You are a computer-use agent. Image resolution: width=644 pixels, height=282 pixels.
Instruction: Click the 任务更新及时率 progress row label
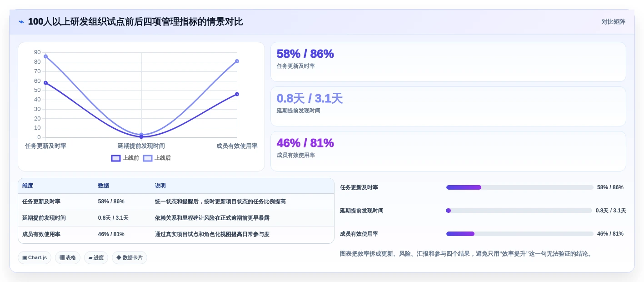click(x=359, y=187)
